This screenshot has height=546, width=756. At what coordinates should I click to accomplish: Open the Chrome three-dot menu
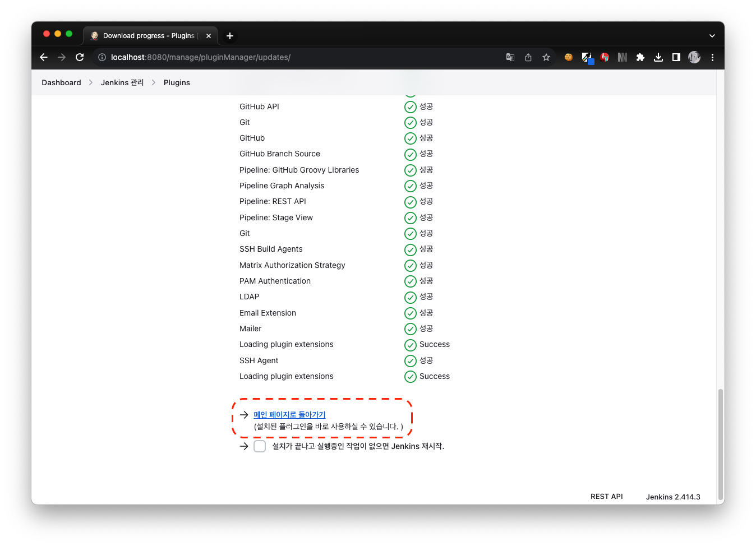[x=712, y=57]
